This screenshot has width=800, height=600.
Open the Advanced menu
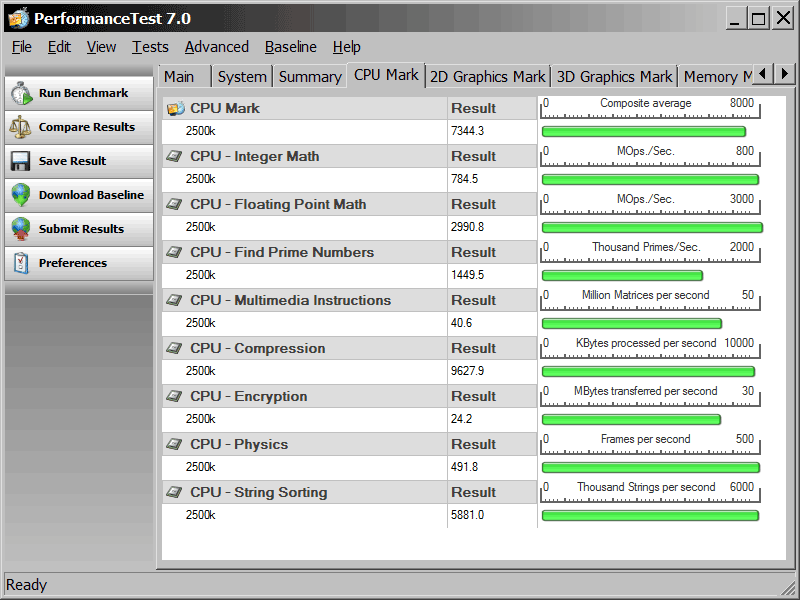[217, 47]
